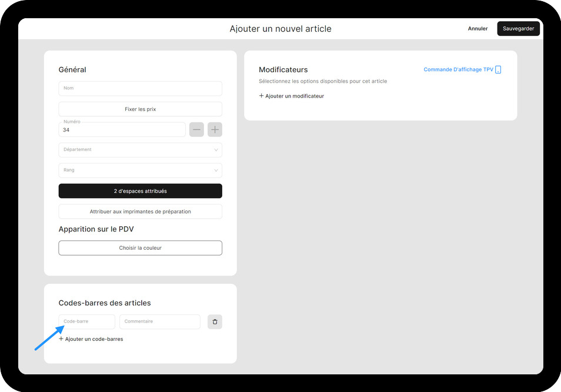561x392 pixels.
Task: Delete the barcode row with trash icon
Action: click(x=215, y=322)
